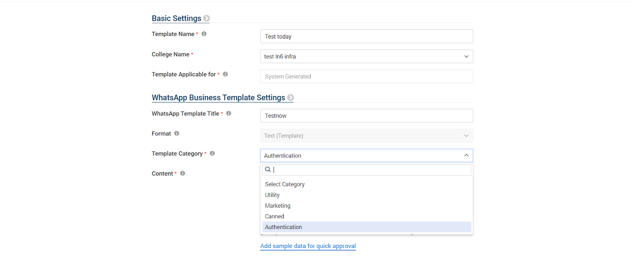Viewport: 644px width, 268px height.
Task: Pick Canned from the category options
Action: [275, 217]
